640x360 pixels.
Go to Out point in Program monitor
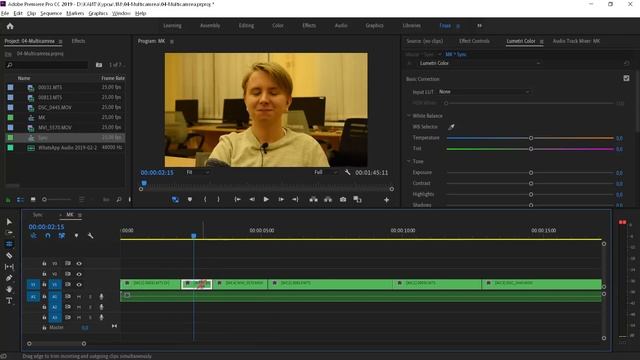(295, 199)
